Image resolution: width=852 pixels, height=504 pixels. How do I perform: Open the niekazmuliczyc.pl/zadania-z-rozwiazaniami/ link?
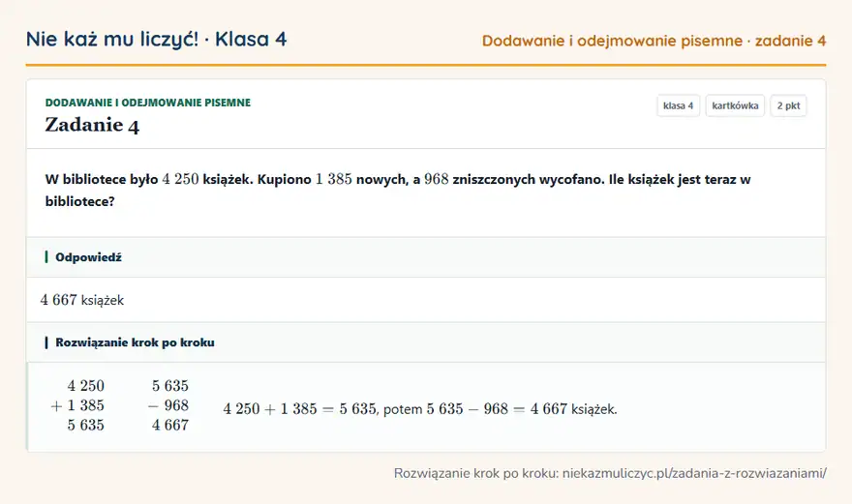694,473
